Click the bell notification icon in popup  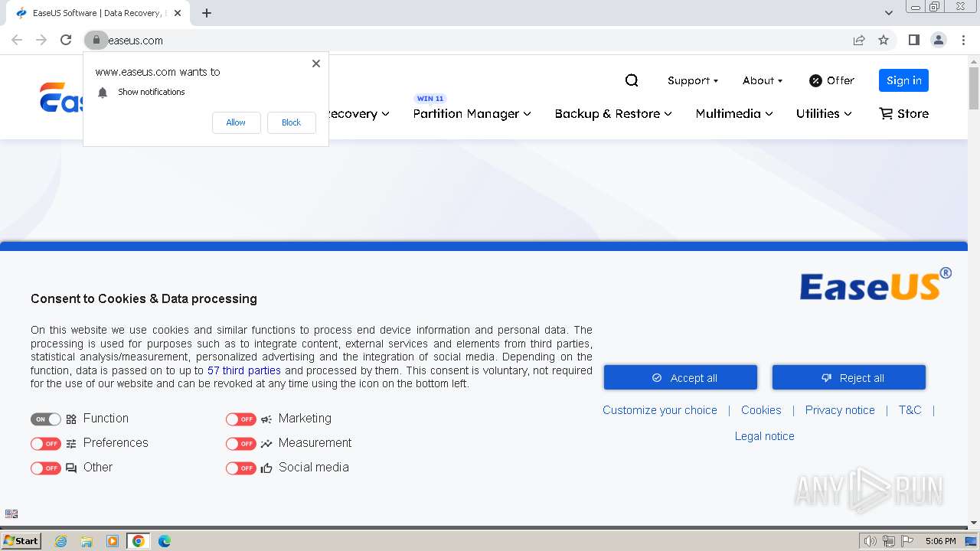(x=103, y=93)
